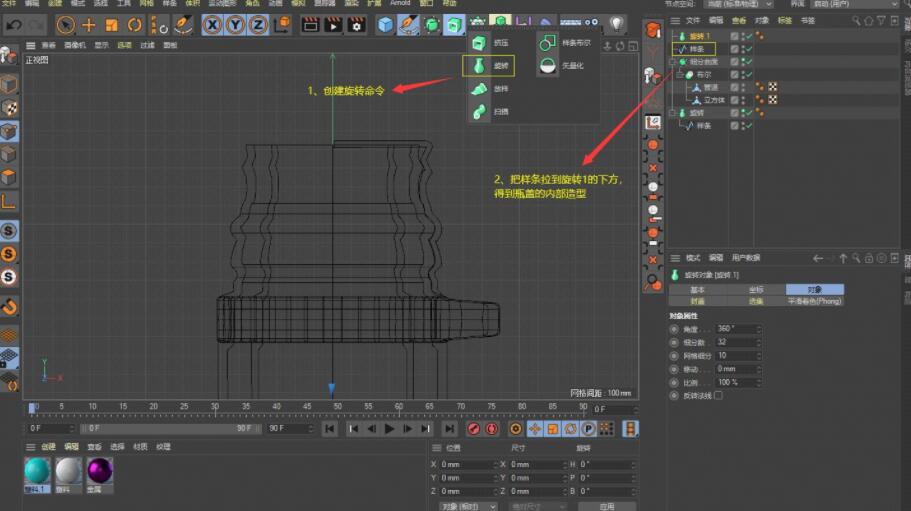Click the object manager filter funnel icon
This screenshot has height=511, width=911.
[x=881, y=20]
